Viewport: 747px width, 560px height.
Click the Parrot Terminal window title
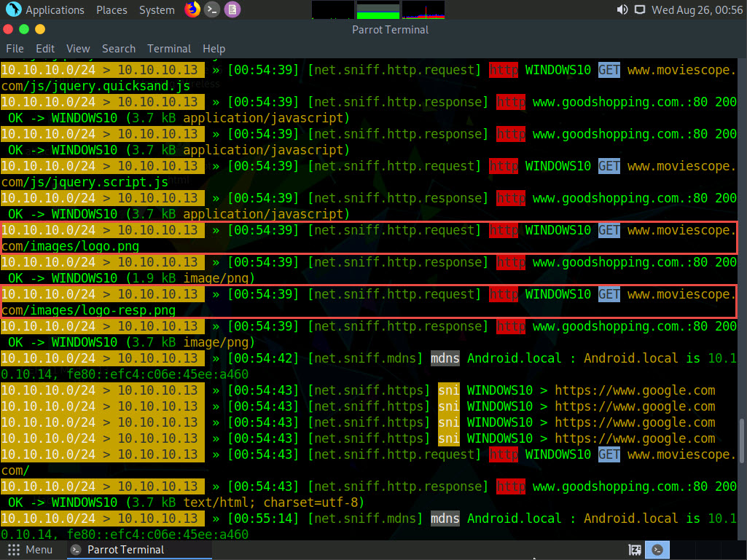(390, 30)
